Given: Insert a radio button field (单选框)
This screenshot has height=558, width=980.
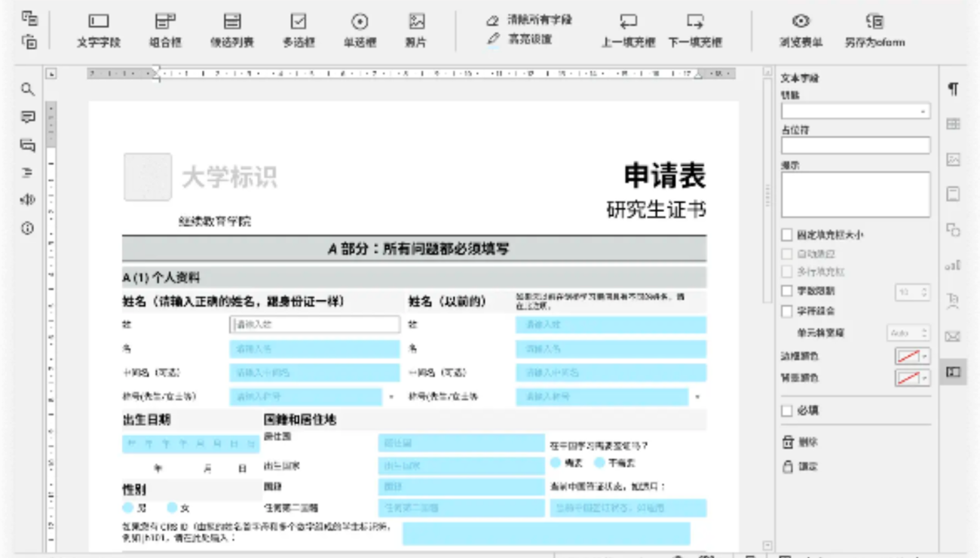Looking at the screenshot, I should tap(360, 30).
